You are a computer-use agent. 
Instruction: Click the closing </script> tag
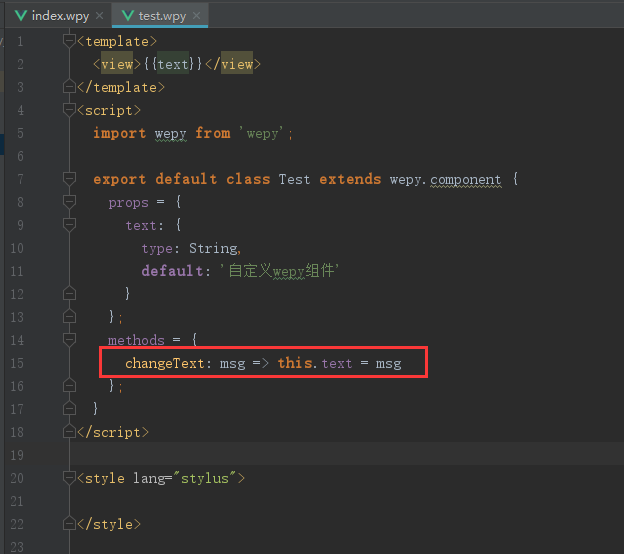(113, 432)
